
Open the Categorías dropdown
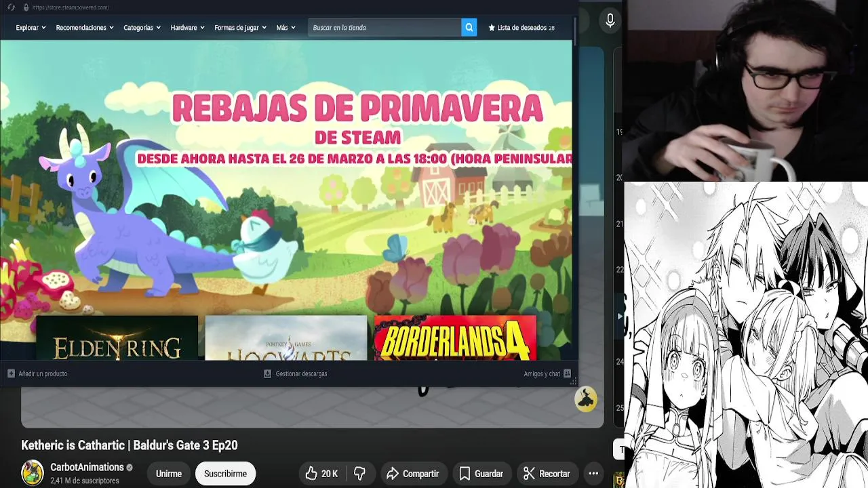coord(142,28)
